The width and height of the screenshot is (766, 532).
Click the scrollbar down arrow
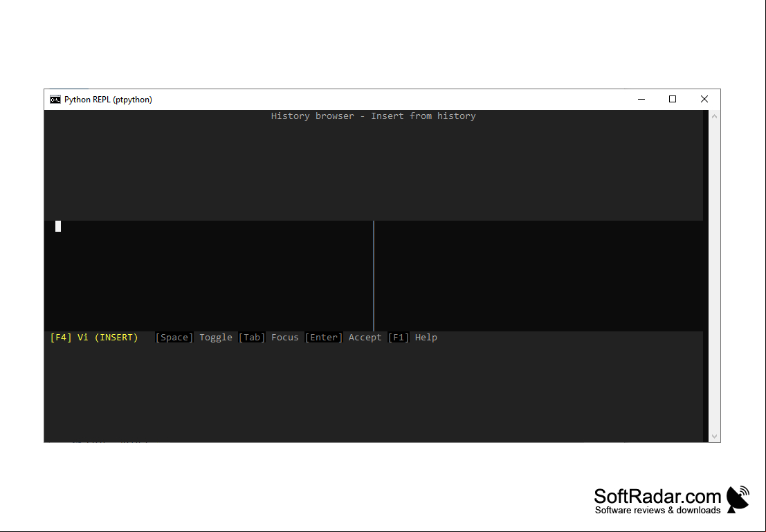(x=714, y=437)
